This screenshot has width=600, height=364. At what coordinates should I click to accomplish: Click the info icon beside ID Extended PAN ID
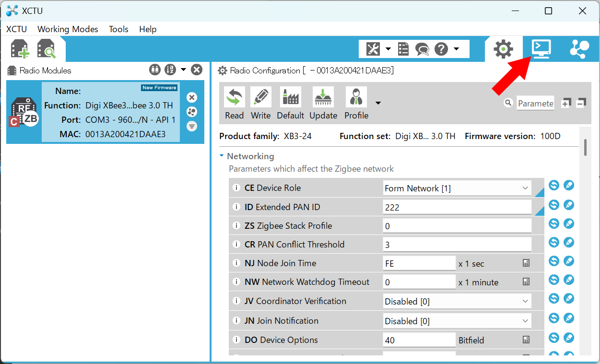click(236, 207)
